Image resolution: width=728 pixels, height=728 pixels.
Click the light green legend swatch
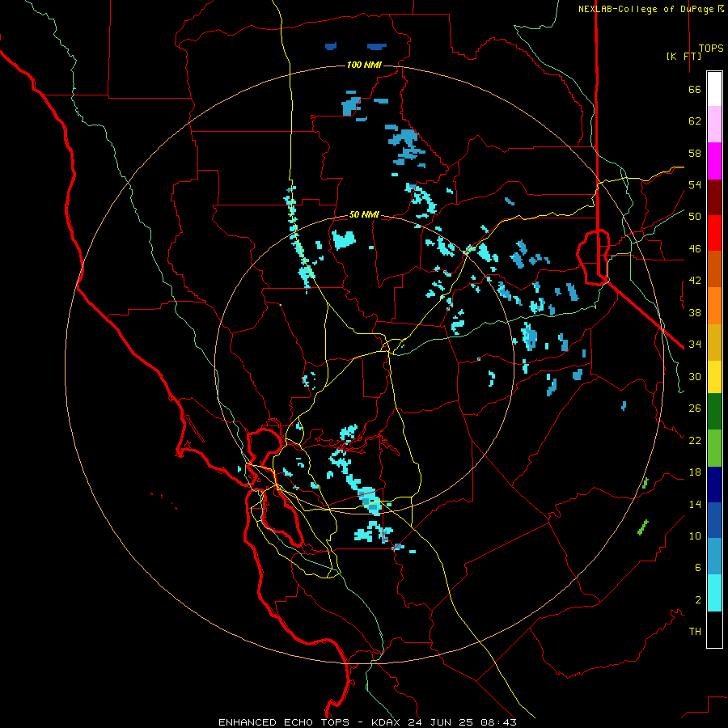714,448
